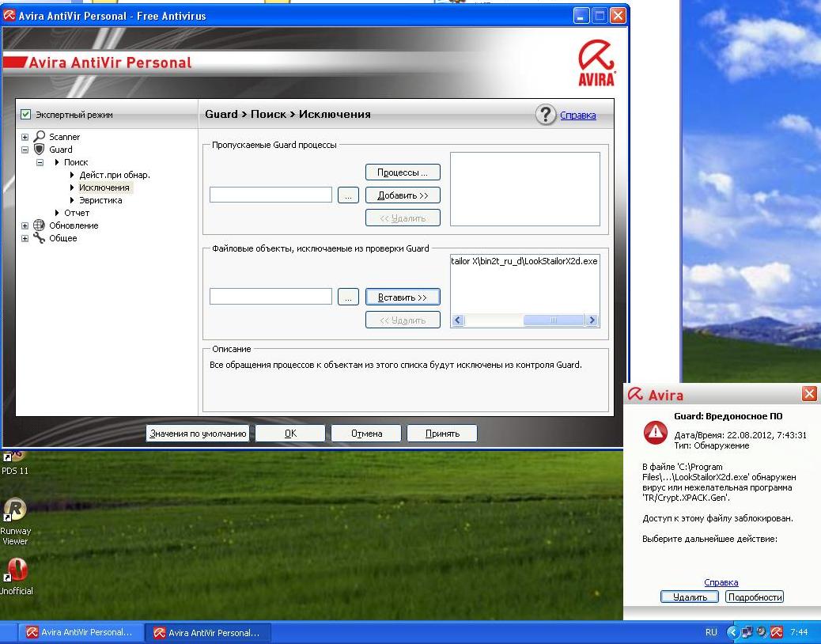
Task: Open the Runway Viewer desktop shortcut
Action: pos(15,521)
